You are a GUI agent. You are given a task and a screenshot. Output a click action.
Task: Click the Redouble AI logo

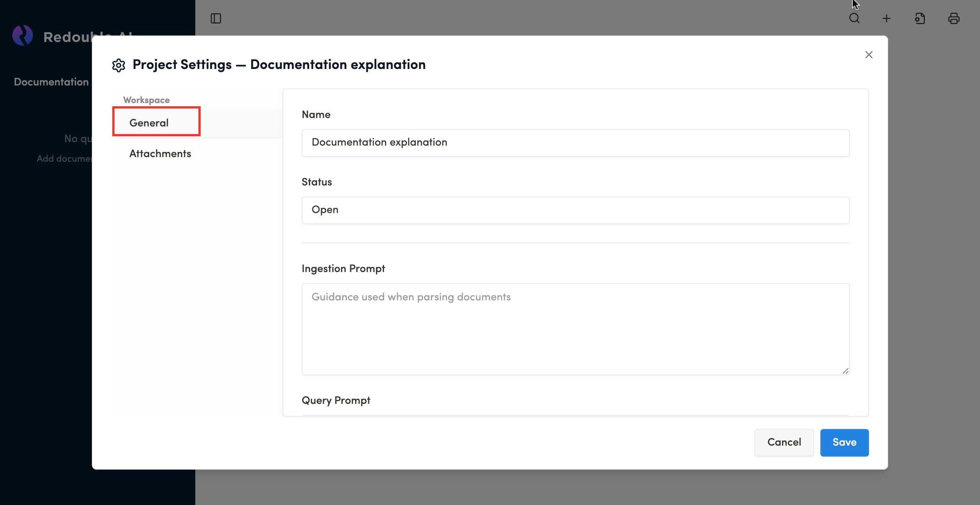(23, 36)
